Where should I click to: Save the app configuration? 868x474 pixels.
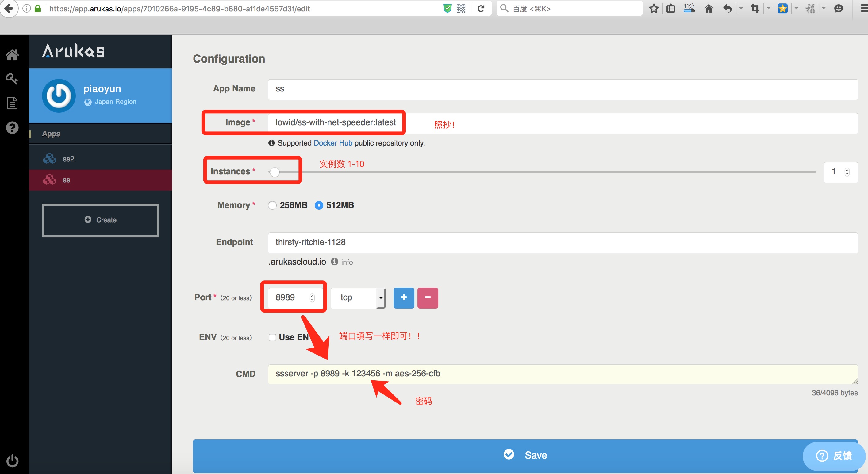(x=525, y=456)
